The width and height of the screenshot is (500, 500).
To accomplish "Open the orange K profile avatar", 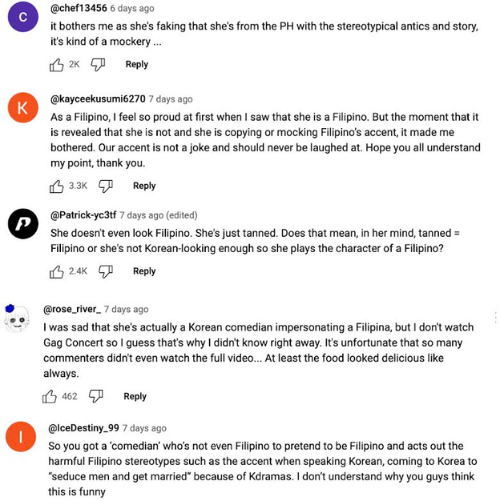I will 23,108.
